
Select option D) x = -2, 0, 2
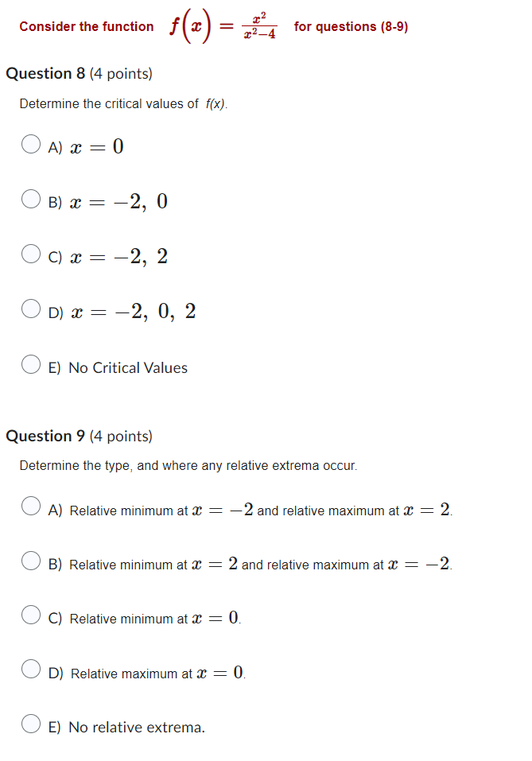(31, 309)
